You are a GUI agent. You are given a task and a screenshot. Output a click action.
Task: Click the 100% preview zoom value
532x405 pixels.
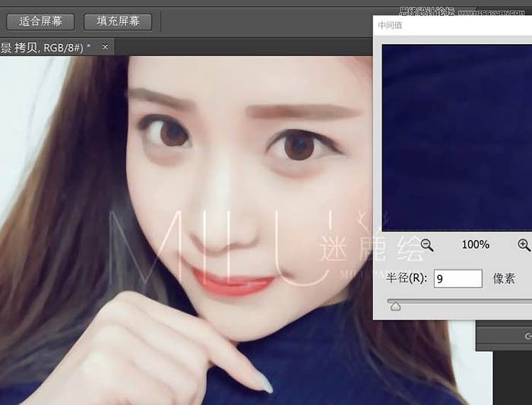[x=475, y=245]
